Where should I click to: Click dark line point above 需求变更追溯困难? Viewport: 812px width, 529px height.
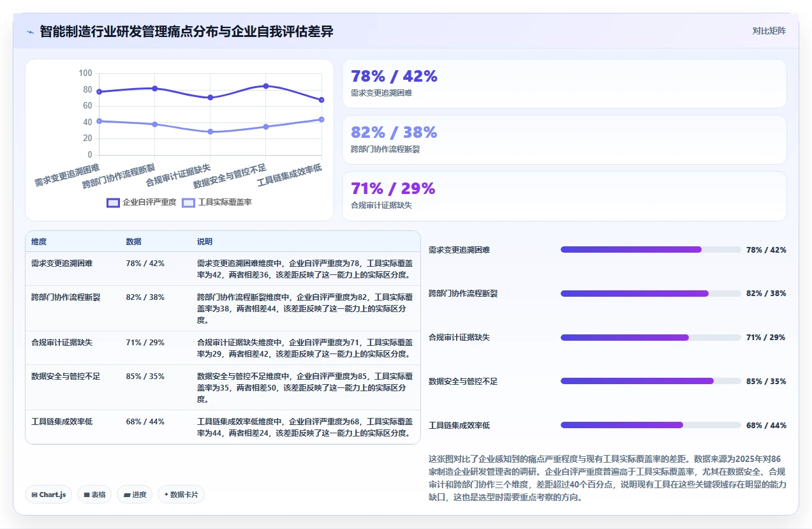coord(99,91)
